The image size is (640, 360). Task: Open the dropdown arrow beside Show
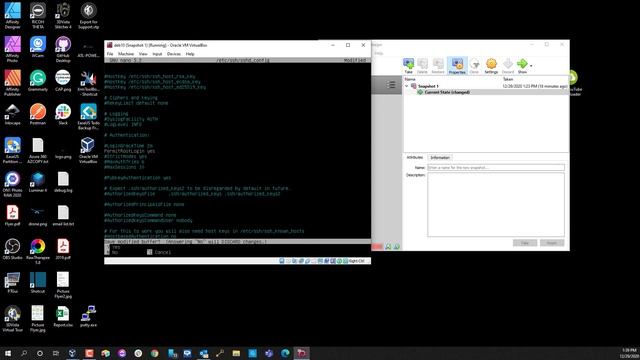[531, 65]
